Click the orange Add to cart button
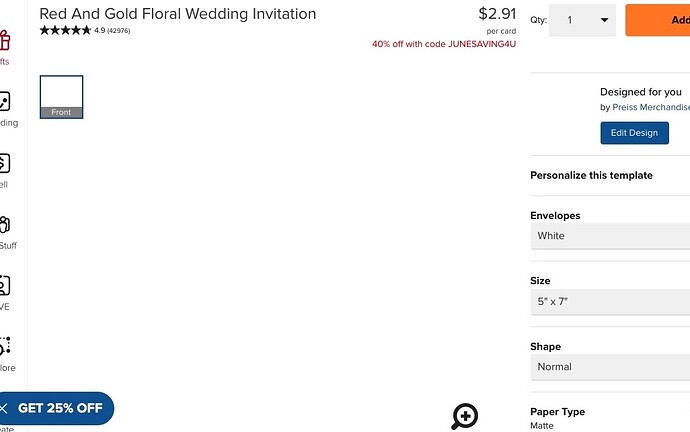 [657, 20]
